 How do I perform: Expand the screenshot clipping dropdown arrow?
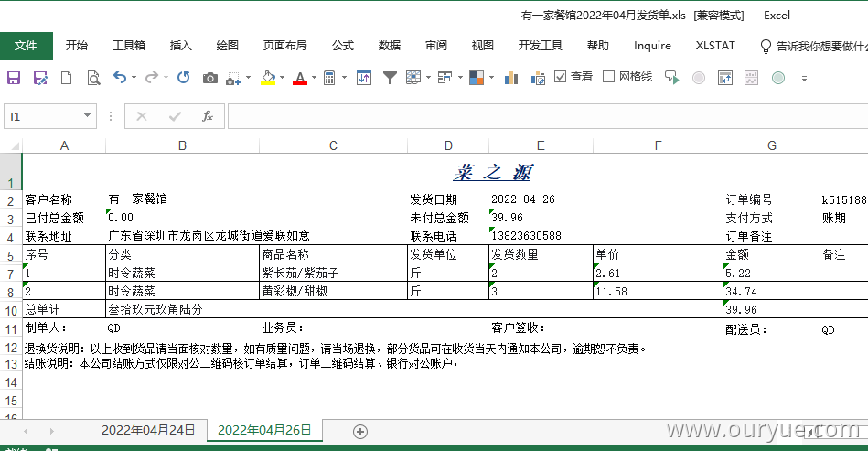pos(248,78)
